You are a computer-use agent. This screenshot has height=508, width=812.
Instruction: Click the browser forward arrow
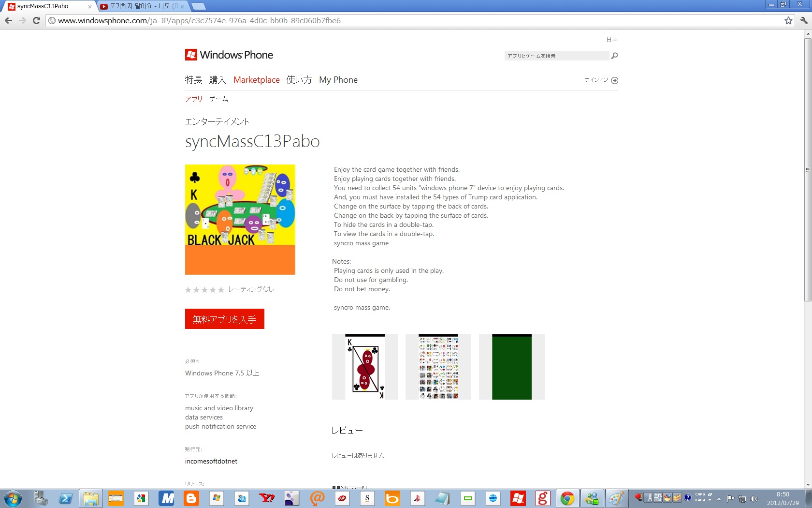click(x=22, y=20)
